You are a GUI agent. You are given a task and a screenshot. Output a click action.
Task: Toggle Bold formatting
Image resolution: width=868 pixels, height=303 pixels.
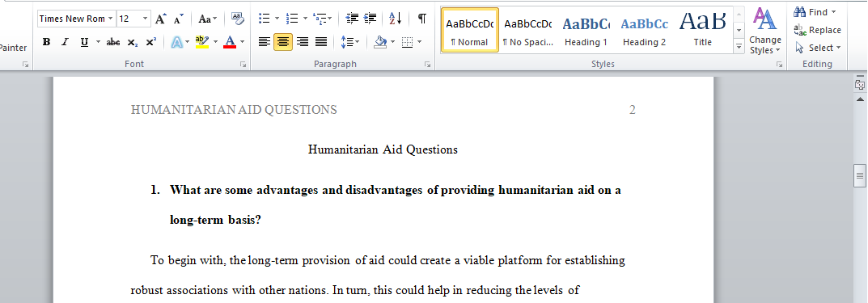point(46,42)
